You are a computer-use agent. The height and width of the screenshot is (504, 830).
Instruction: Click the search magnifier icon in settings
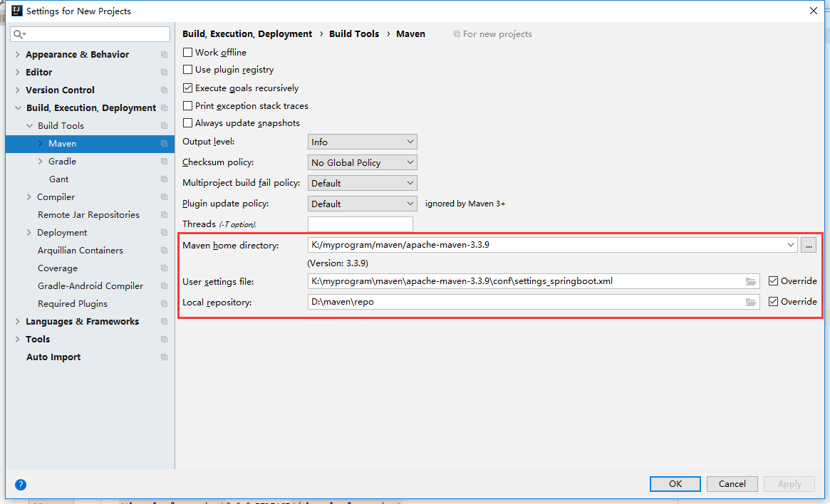[19, 34]
